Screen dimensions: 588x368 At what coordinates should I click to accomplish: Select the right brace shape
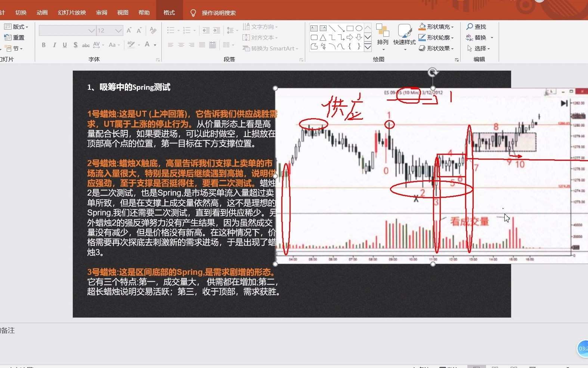[359, 46]
